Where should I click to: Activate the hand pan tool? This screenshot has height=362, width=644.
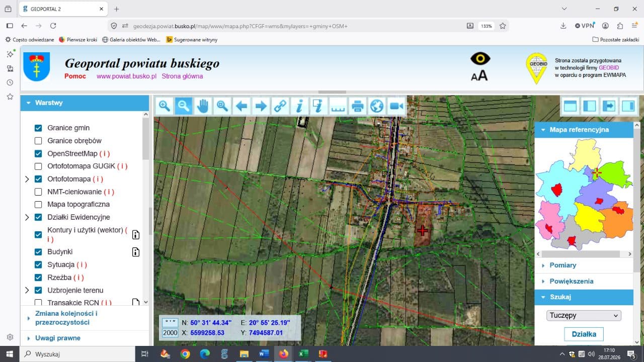point(203,106)
